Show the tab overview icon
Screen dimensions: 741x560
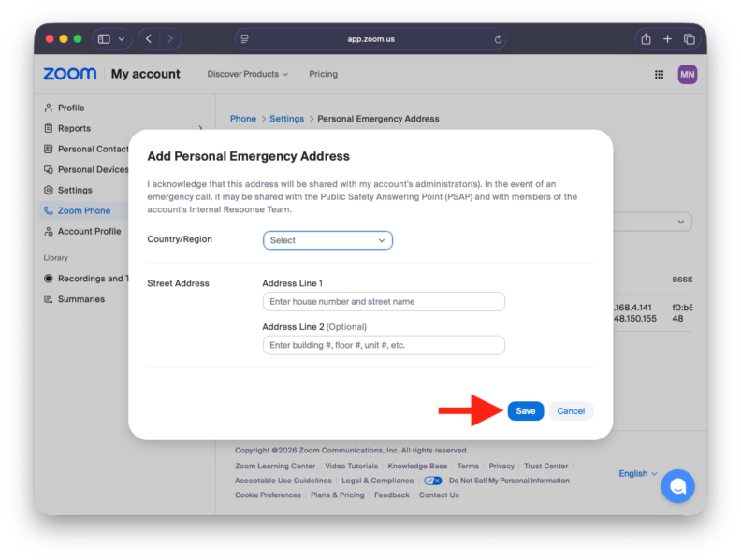[x=689, y=39]
